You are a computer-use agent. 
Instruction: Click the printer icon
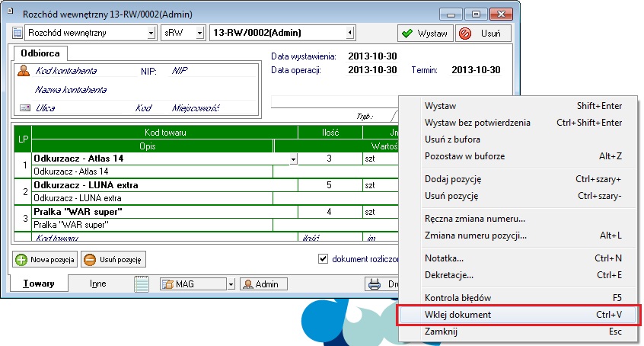click(375, 284)
